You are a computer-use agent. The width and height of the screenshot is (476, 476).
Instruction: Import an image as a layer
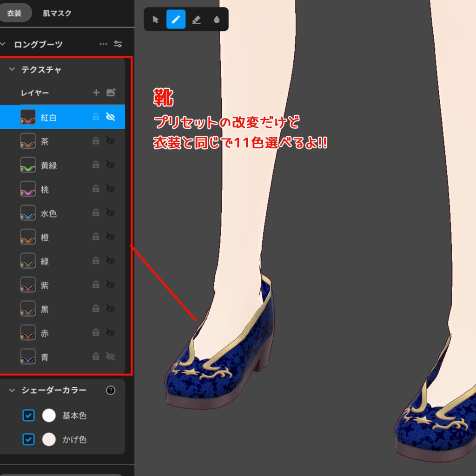coord(111,93)
